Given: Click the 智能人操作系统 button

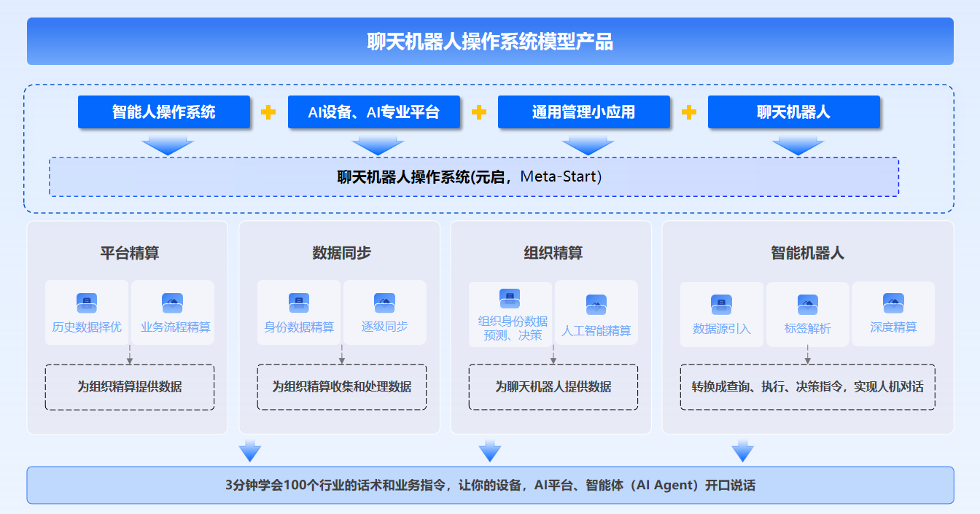Looking at the screenshot, I should (x=164, y=112).
